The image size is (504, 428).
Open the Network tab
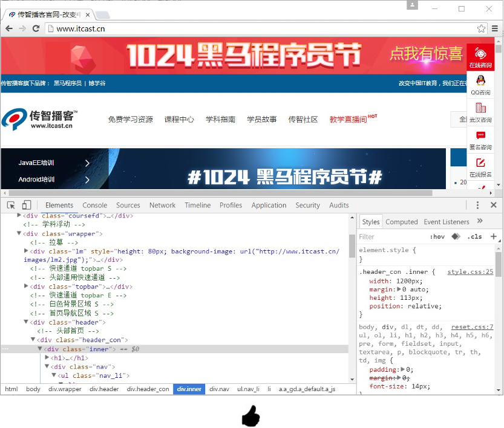[x=162, y=205]
